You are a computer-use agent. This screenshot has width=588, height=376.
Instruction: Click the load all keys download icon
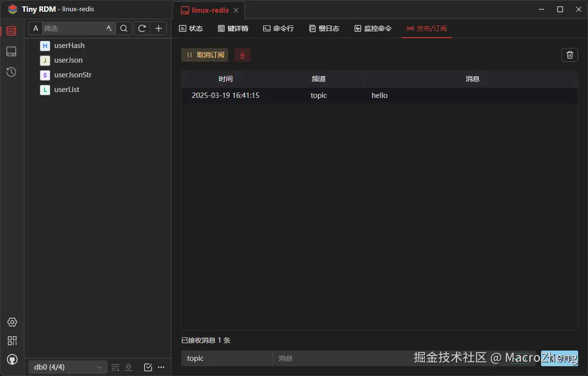(x=129, y=367)
